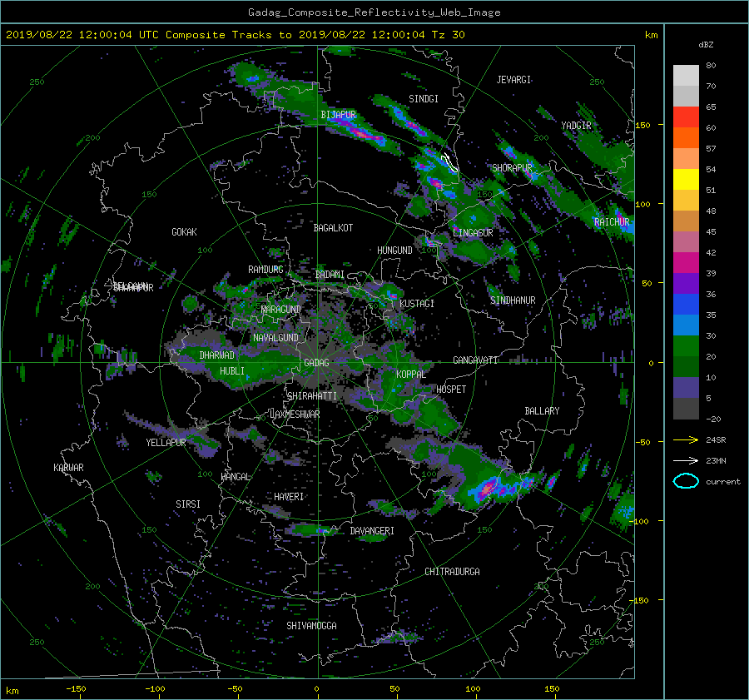Viewport: 749px width, 700px height.
Task: Click the dBZ legend heading
Action: point(706,45)
